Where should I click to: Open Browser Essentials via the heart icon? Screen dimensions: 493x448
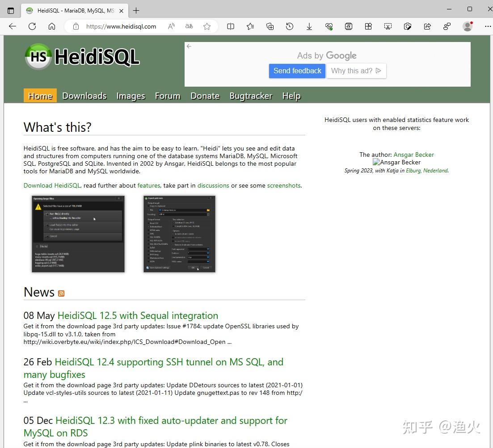329,26
